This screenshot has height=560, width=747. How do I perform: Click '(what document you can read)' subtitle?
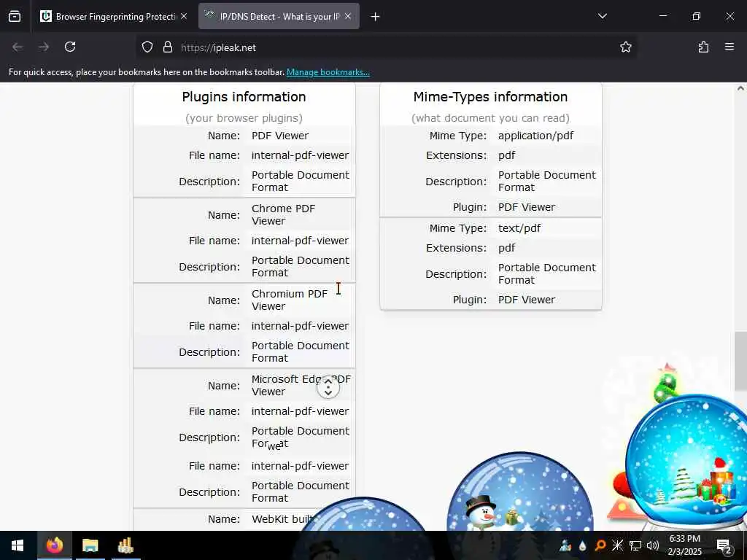(x=491, y=118)
